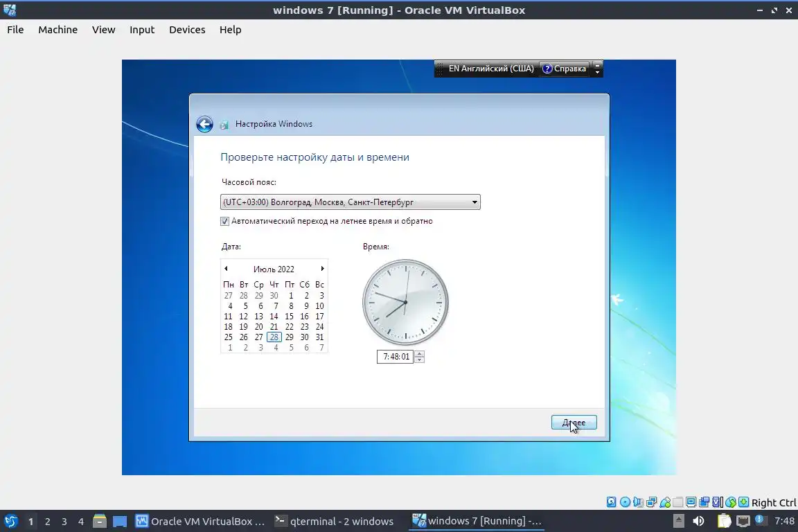798x532 pixels.
Task: Click the optical disc status icon
Action: pos(625,502)
